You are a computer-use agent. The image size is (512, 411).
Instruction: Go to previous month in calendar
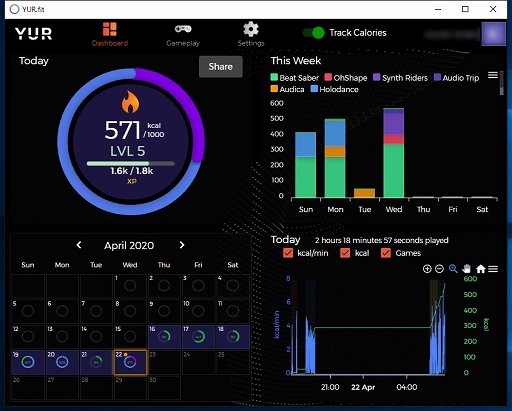pos(79,245)
